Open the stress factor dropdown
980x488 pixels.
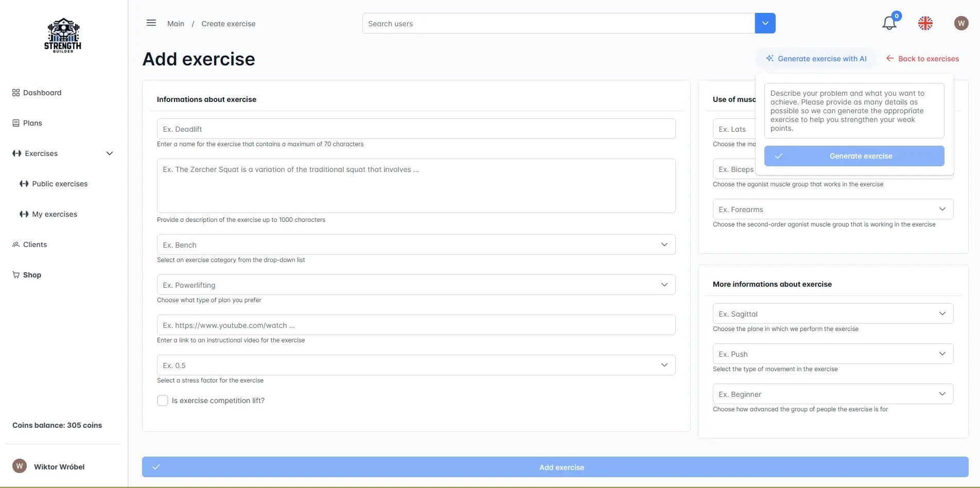click(416, 365)
